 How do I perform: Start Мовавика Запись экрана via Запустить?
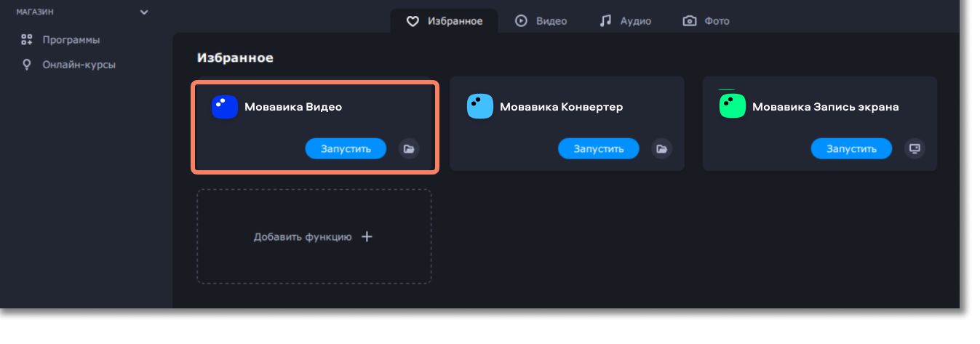point(851,148)
